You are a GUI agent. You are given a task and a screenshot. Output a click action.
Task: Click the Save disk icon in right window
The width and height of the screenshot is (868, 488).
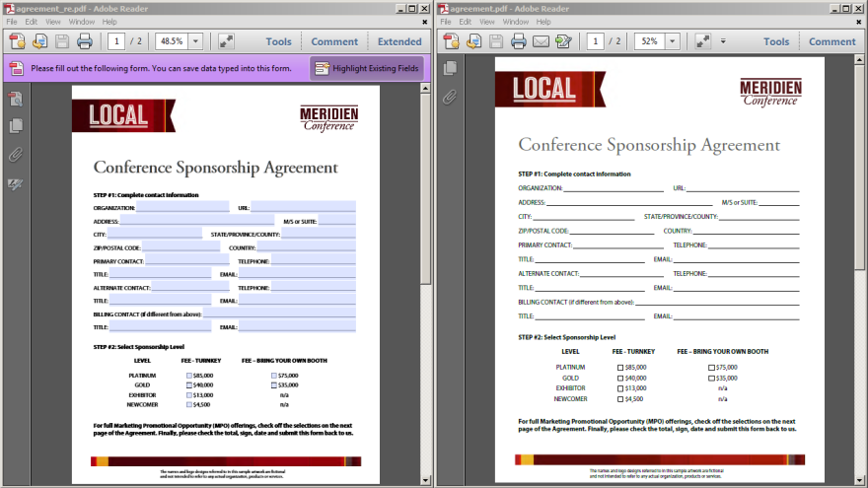pyautogui.click(x=495, y=41)
